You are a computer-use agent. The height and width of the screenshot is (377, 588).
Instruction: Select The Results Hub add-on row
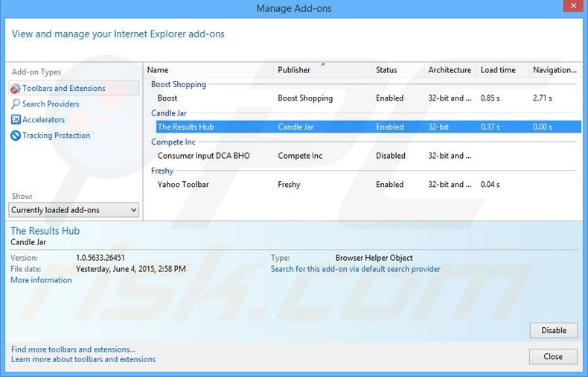pos(368,127)
